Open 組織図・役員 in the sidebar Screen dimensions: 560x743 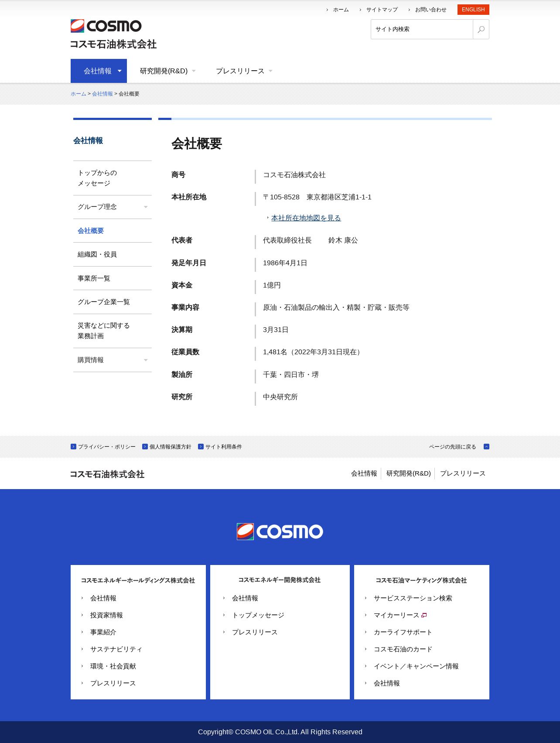pos(113,254)
